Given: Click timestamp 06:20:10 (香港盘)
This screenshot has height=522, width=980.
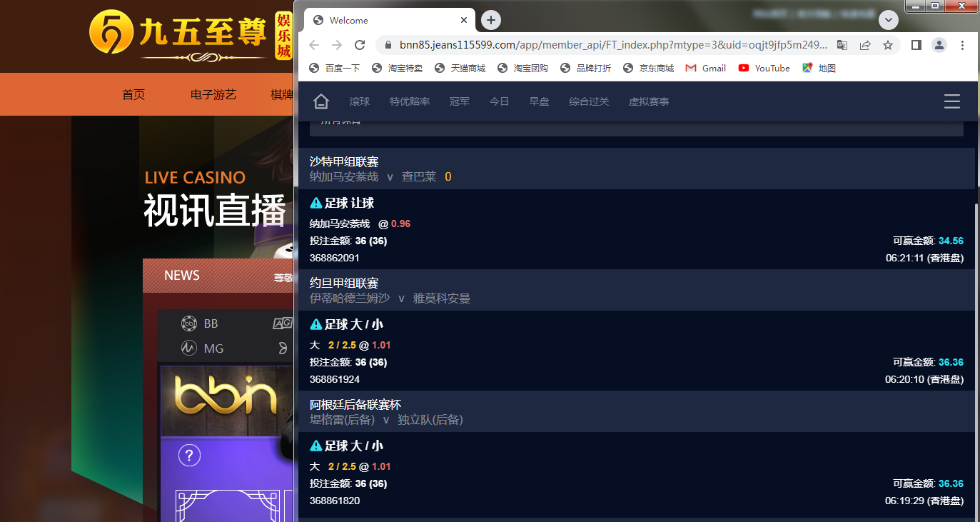Looking at the screenshot, I should point(924,379).
